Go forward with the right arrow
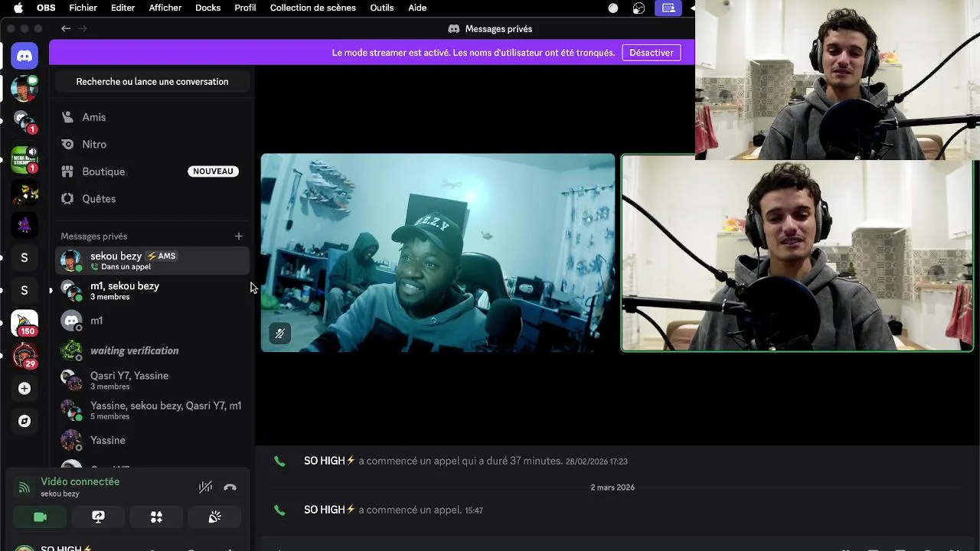The image size is (980, 551). tap(83, 28)
